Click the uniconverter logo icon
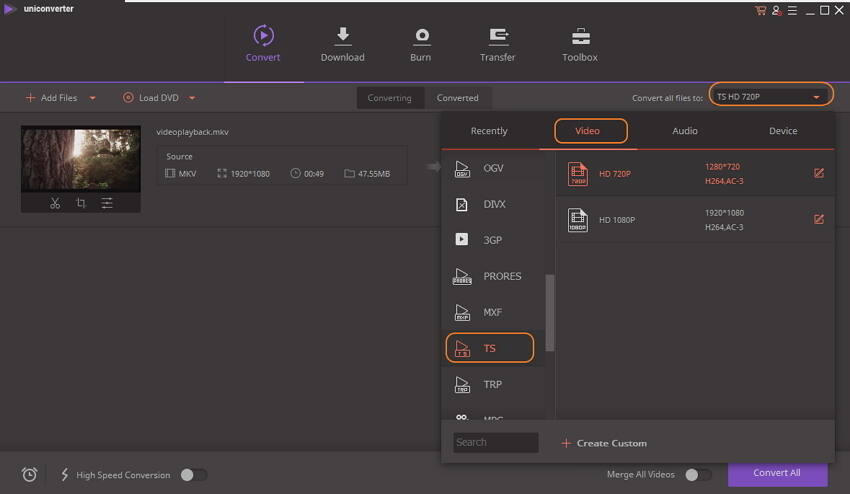The width and height of the screenshot is (850, 494). tap(9, 9)
